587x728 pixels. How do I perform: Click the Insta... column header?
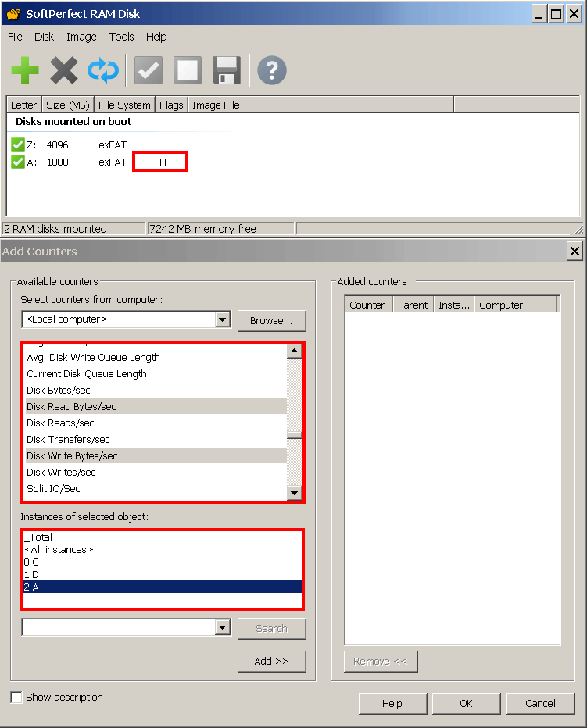pos(454,305)
